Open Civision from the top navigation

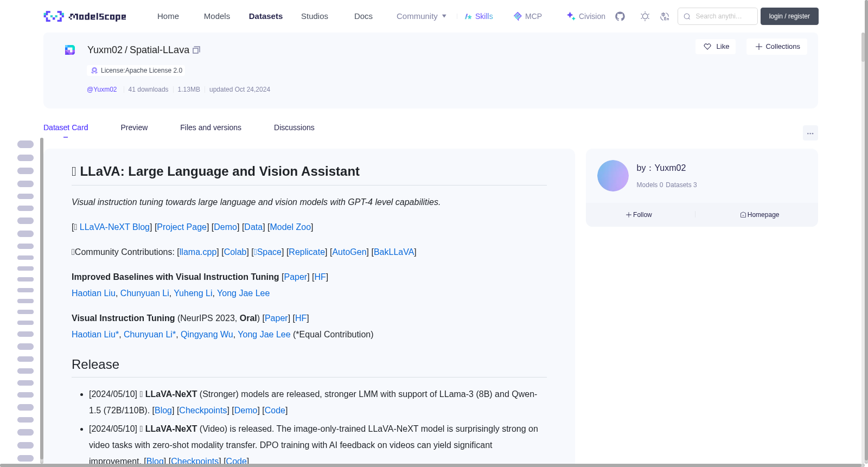point(586,16)
